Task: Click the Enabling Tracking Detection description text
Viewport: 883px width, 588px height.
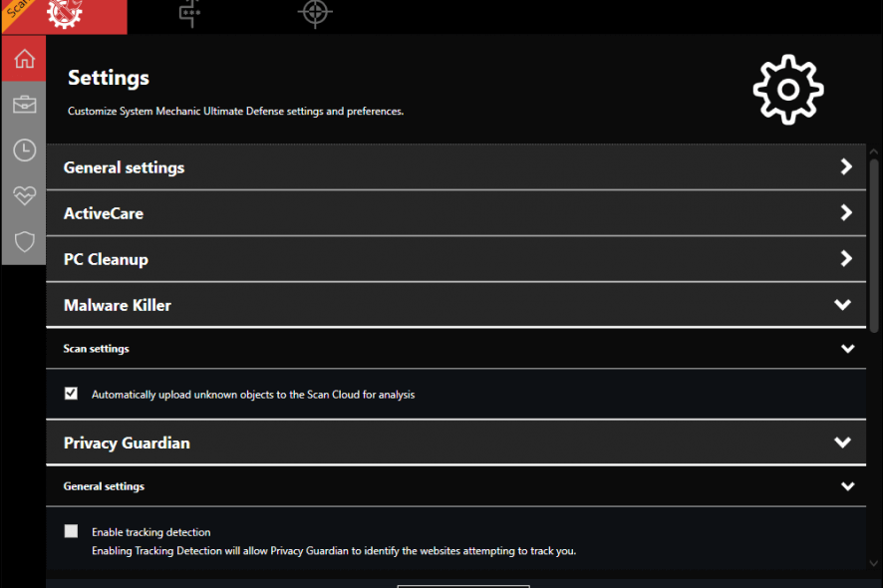Action: point(334,551)
